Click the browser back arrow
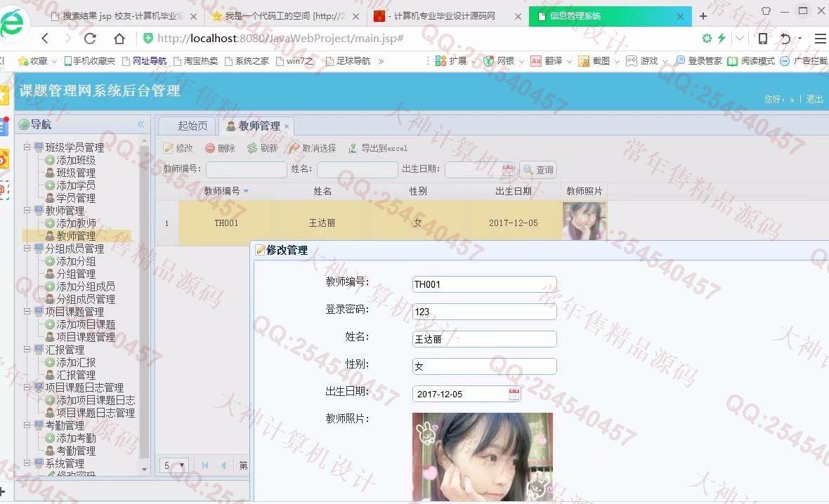The image size is (829, 504). (x=45, y=38)
